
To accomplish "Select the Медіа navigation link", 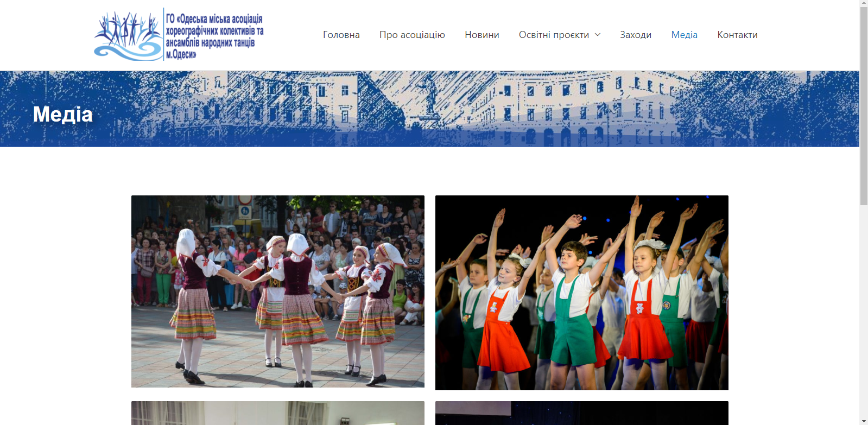I will click(684, 35).
